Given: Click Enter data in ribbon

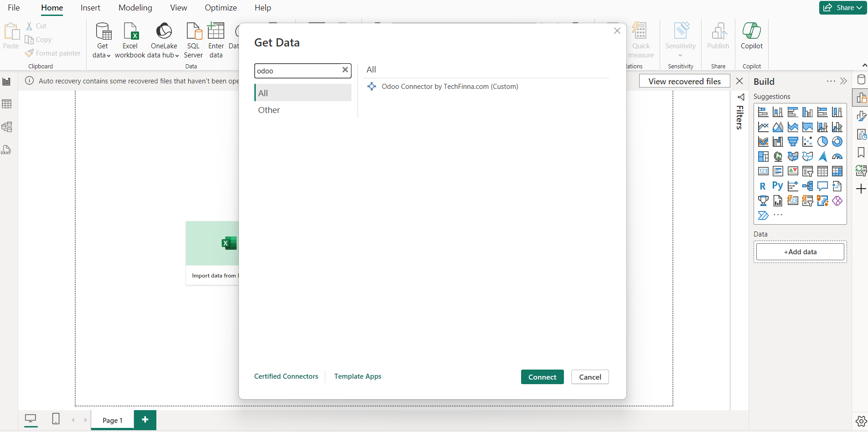Looking at the screenshot, I should click(x=216, y=41).
